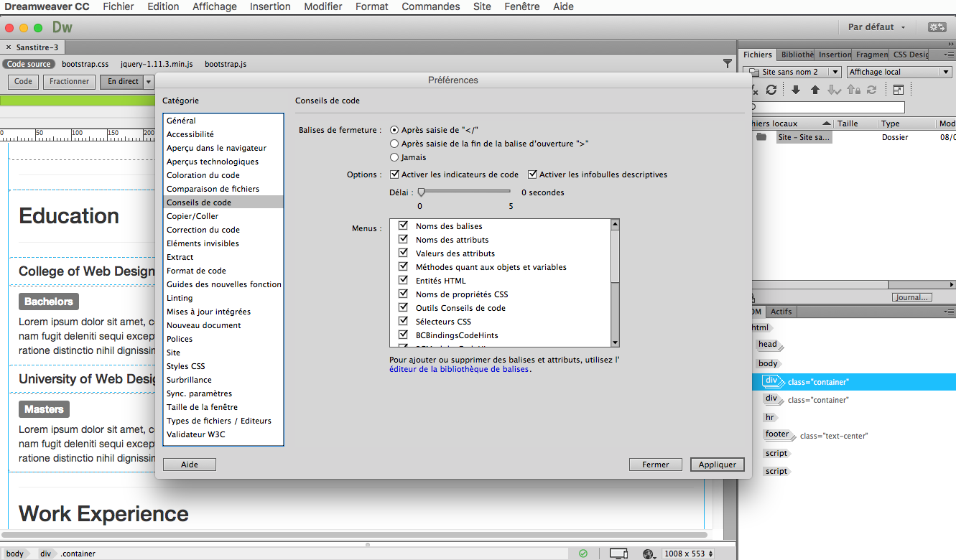Image resolution: width=956 pixels, height=560 pixels.
Task: Open the Fichiers panel options menu icon
Action: point(950,54)
